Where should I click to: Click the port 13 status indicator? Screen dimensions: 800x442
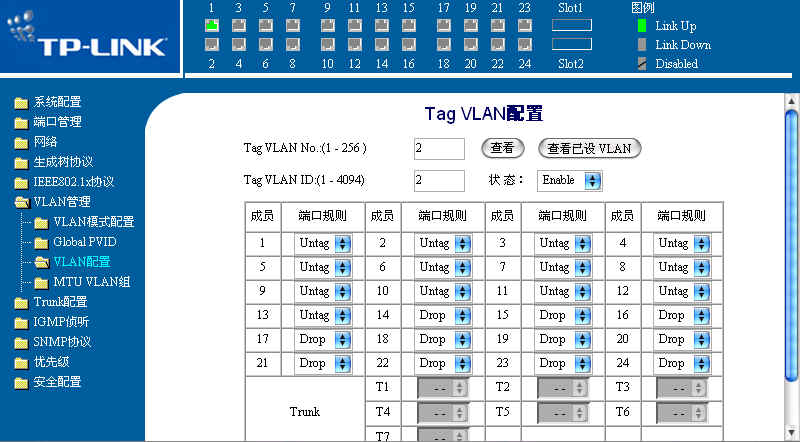[381, 25]
